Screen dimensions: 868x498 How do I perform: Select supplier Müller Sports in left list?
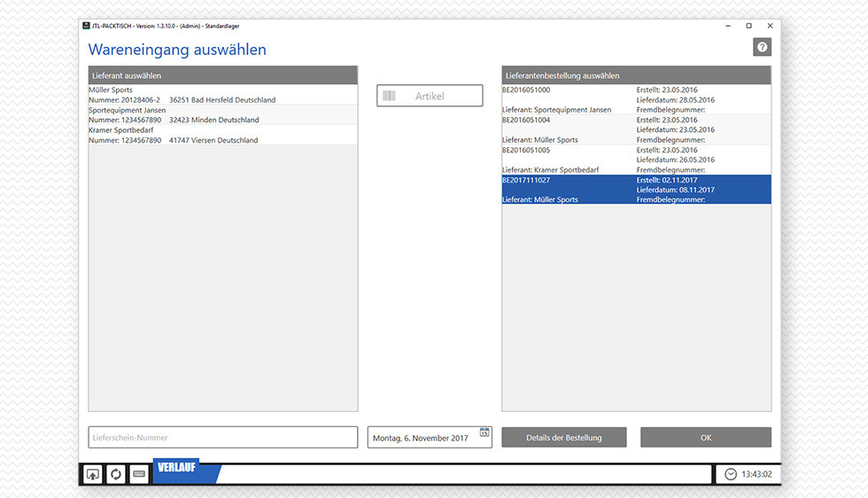click(x=223, y=95)
